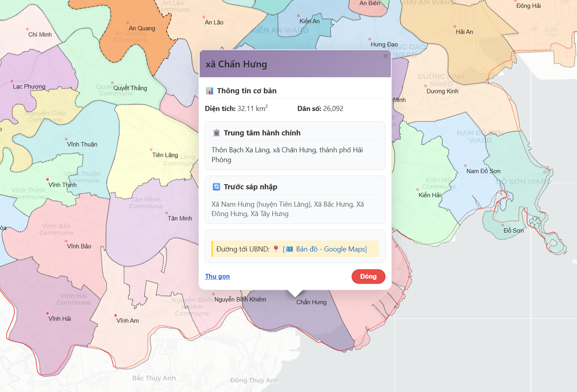Click the Vĩnh Hải commune marker dot
The width and height of the screenshot is (577, 392).
pyautogui.click(x=48, y=314)
